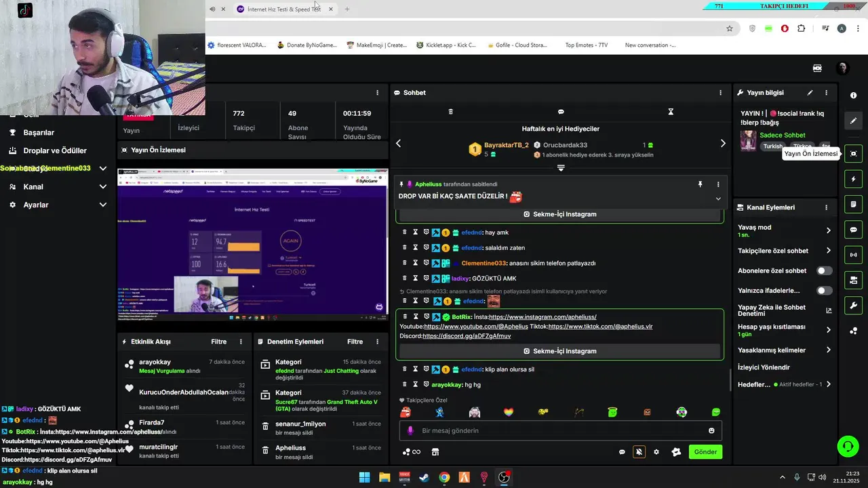Image resolution: width=868 pixels, height=488 pixels.
Task: Go to previous weekly gifter with left arrow
Action: click(x=398, y=143)
